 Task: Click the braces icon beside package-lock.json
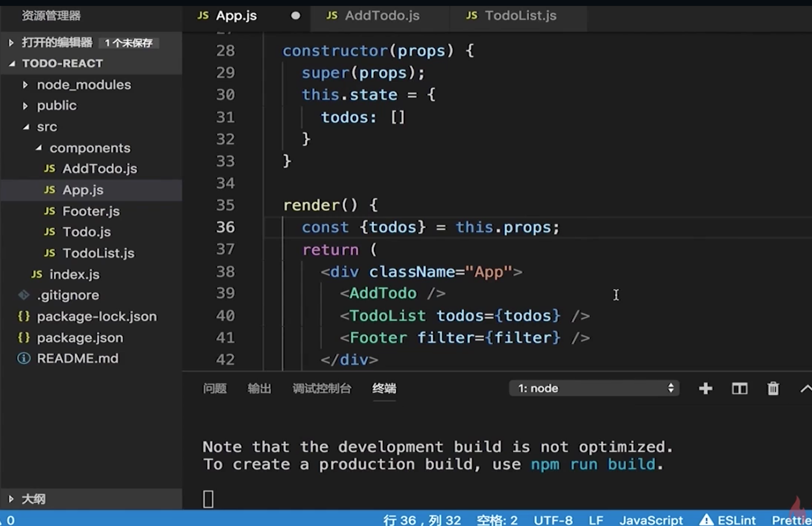click(24, 316)
